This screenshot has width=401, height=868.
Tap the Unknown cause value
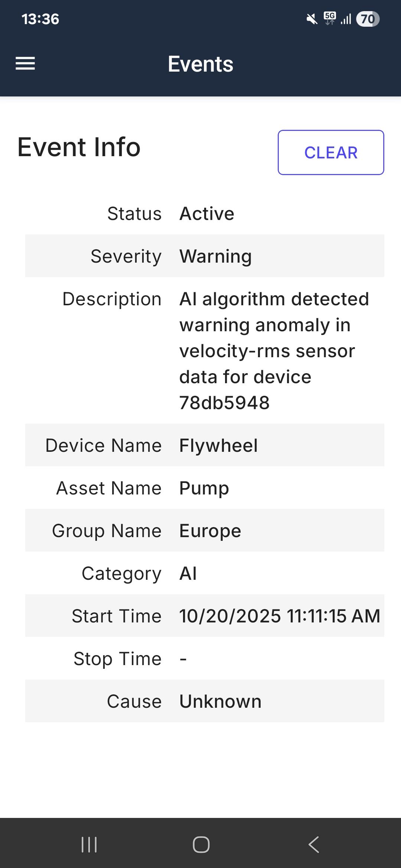220,701
